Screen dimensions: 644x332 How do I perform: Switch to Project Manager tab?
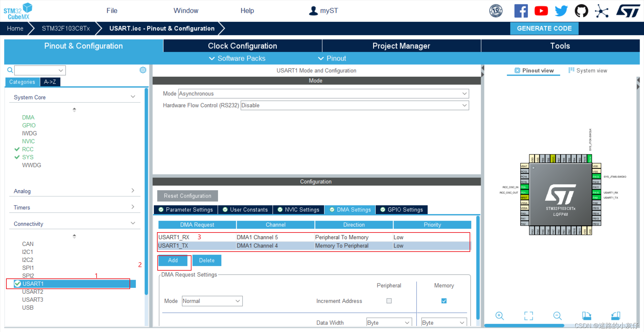pyautogui.click(x=401, y=46)
